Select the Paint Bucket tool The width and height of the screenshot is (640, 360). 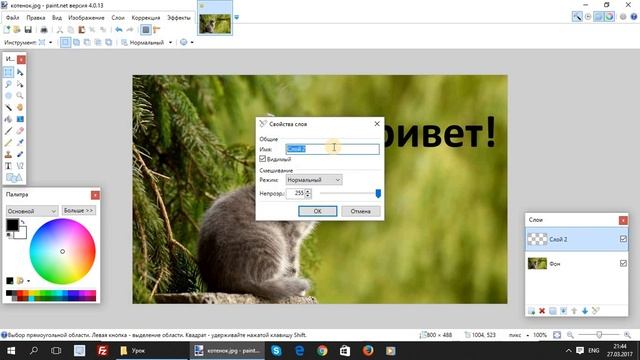click(8, 119)
